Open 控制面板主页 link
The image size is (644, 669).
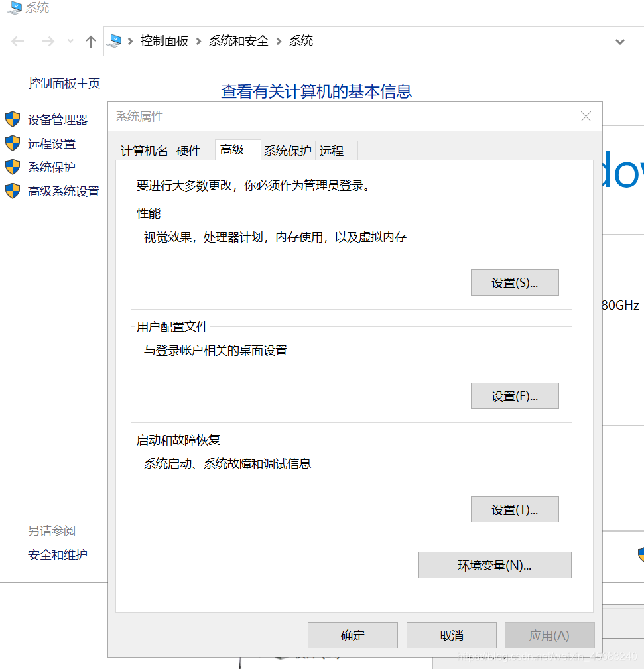(x=64, y=83)
